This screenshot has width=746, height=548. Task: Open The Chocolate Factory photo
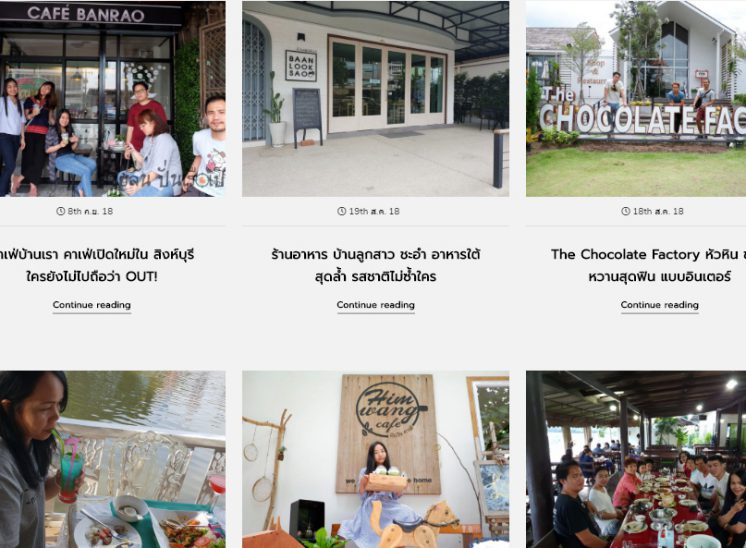point(636,98)
